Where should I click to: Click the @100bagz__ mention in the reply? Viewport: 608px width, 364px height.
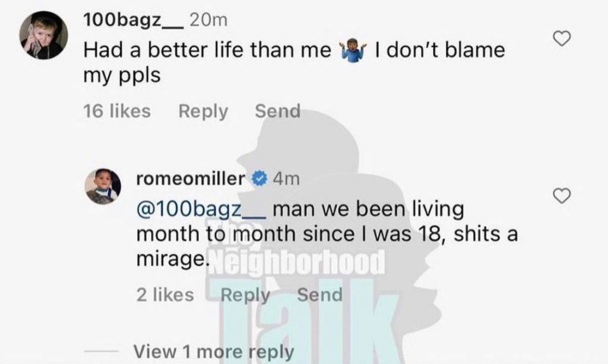[202, 211]
